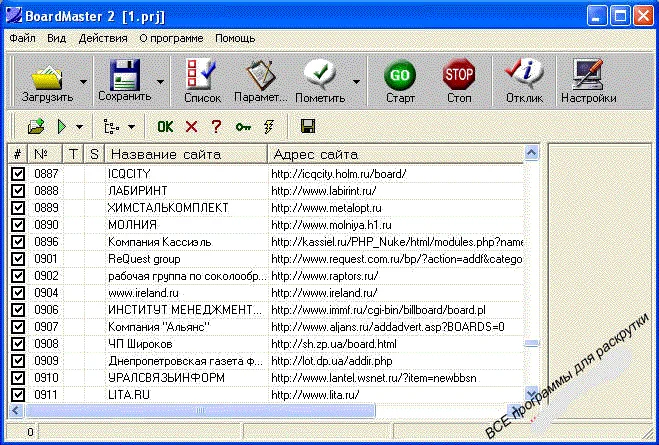Expand the Сохранить dropdown arrow
This screenshot has width=659, height=445.
pos(160,82)
